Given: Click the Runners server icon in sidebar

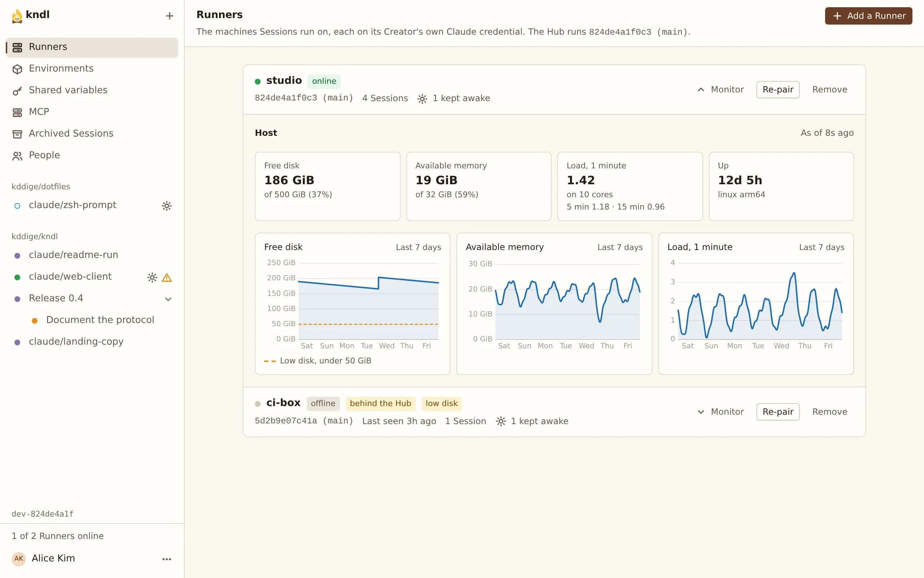Looking at the screenshot, I should pyautogui.click(x=17, y=47).
